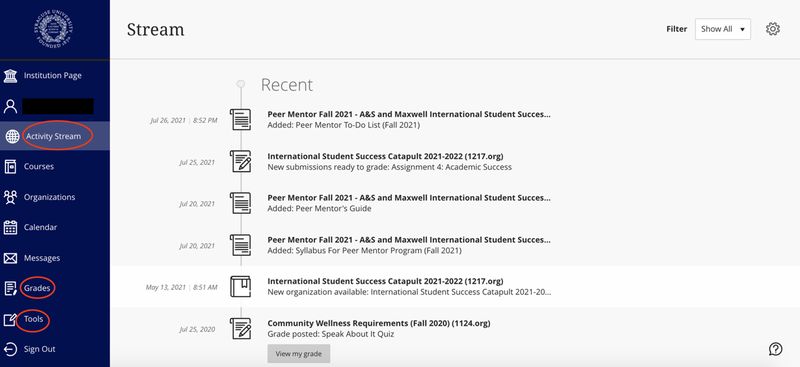
Task: Click 'Added: Syllabus For Peer Mentor Program' text
Action: [364, 251]
